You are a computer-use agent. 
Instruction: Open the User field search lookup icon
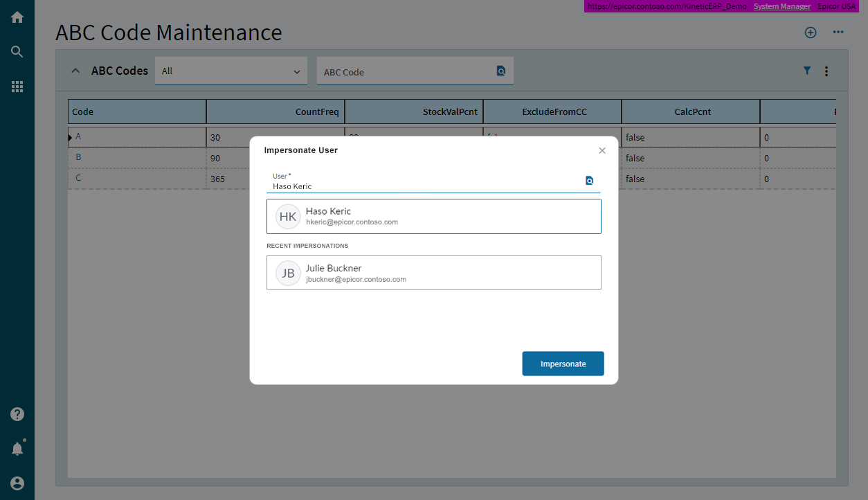pos(590,181)
